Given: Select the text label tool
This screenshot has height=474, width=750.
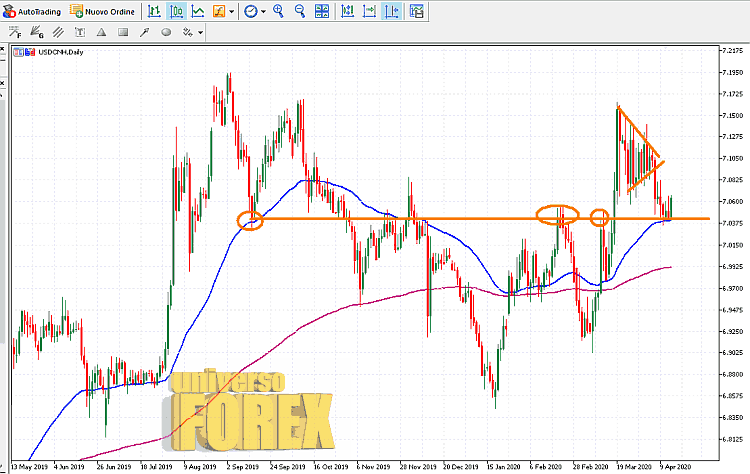Looking at the screenshot, I should click(78, 33).
